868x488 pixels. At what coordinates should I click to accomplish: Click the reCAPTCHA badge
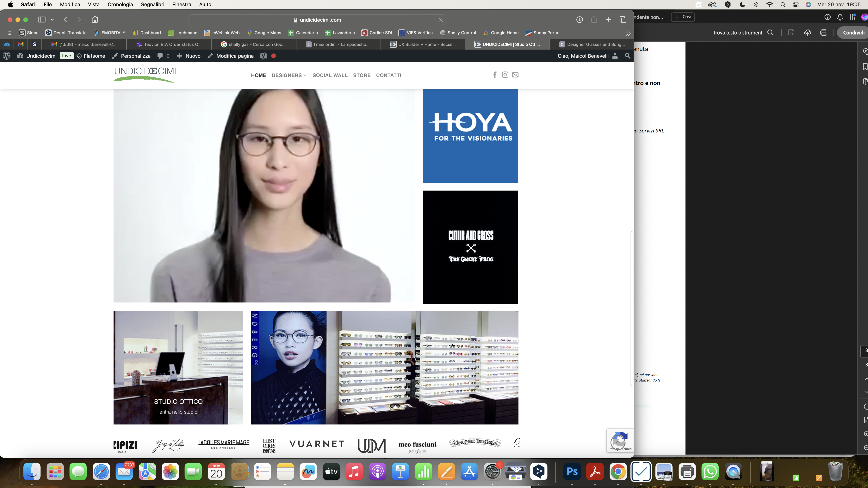click(x=620, y=441)
